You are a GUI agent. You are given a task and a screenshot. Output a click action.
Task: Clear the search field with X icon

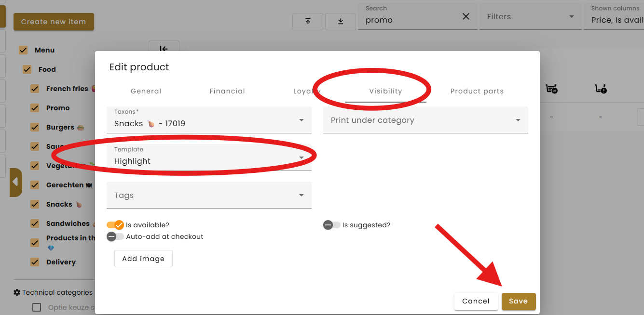coord(466,17)
